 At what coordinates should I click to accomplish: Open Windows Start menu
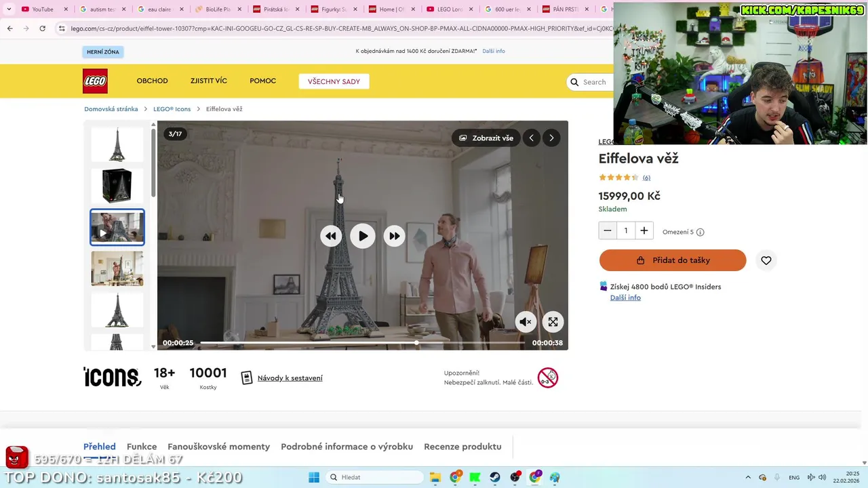(x=314, y=477)
